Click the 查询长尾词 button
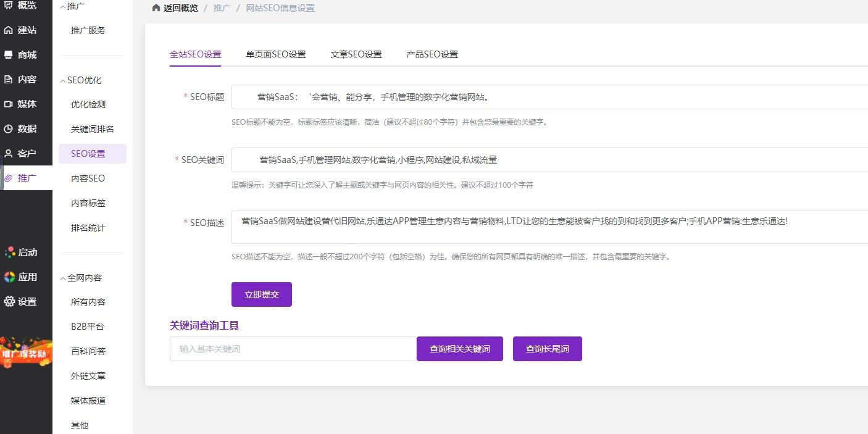The width and height of the screenshot is (868, 434). pyautogui.click(x=547, y=349)
